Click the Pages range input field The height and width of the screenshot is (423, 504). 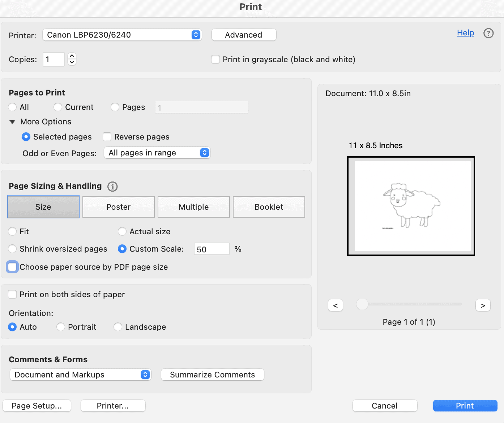[202, 107]
